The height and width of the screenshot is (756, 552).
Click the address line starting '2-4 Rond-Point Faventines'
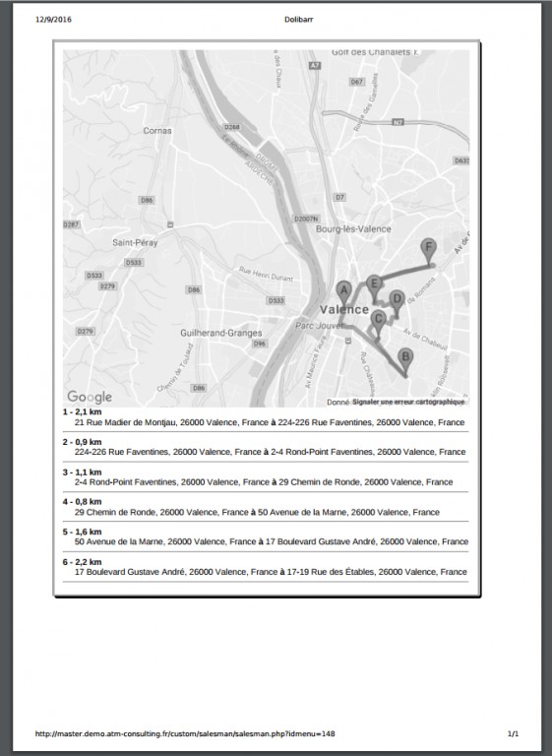tap(264, 481)
